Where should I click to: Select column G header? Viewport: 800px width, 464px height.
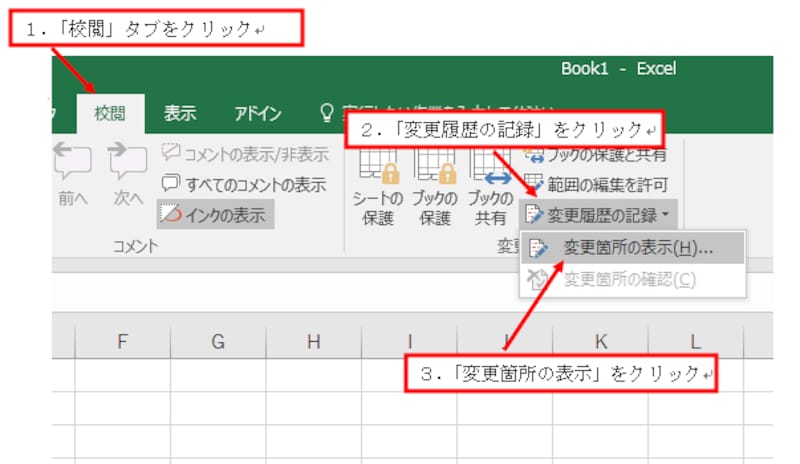pyautogui.click(x=218, y=341)
